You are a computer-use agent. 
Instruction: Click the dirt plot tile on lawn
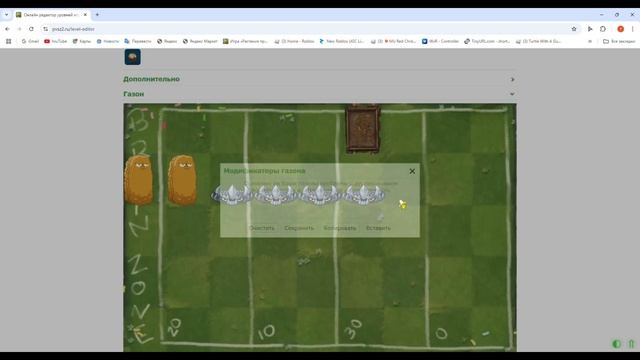click(x=362, y=129)
